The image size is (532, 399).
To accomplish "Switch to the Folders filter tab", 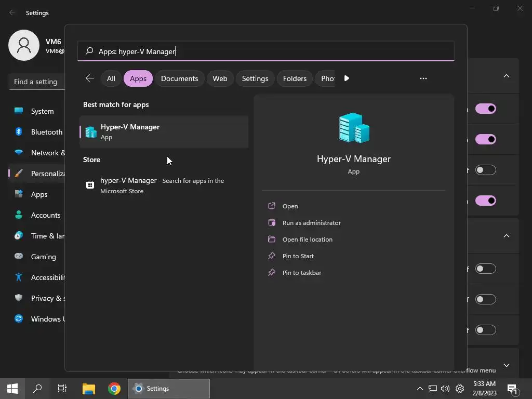I will point(295,78).
